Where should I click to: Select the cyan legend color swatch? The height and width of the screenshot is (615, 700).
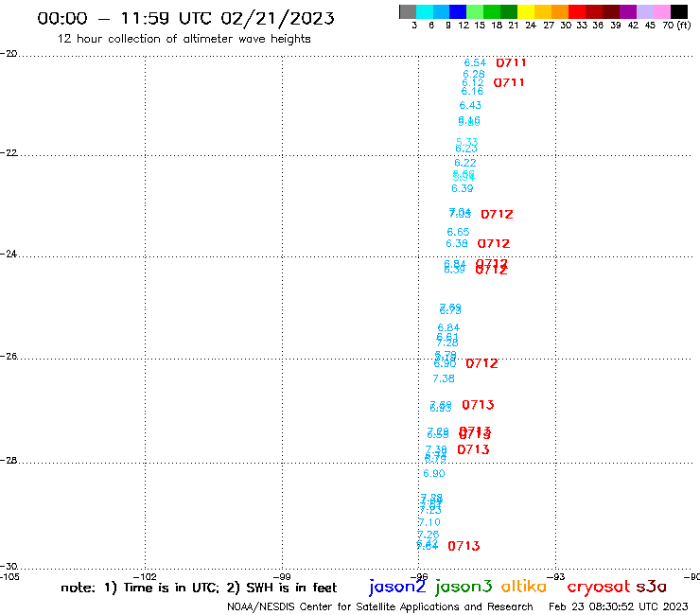tap(425, 11)
